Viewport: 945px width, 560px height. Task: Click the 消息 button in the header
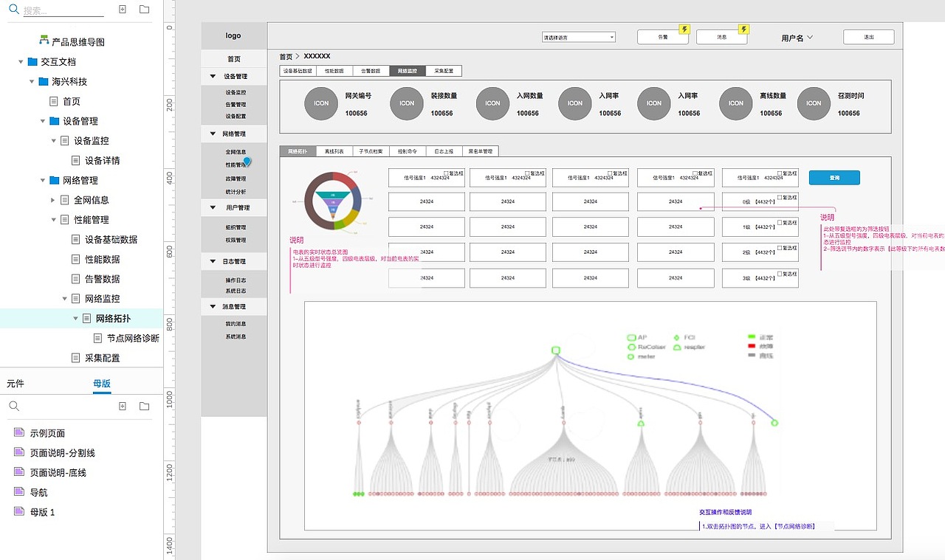pos(722,37)
